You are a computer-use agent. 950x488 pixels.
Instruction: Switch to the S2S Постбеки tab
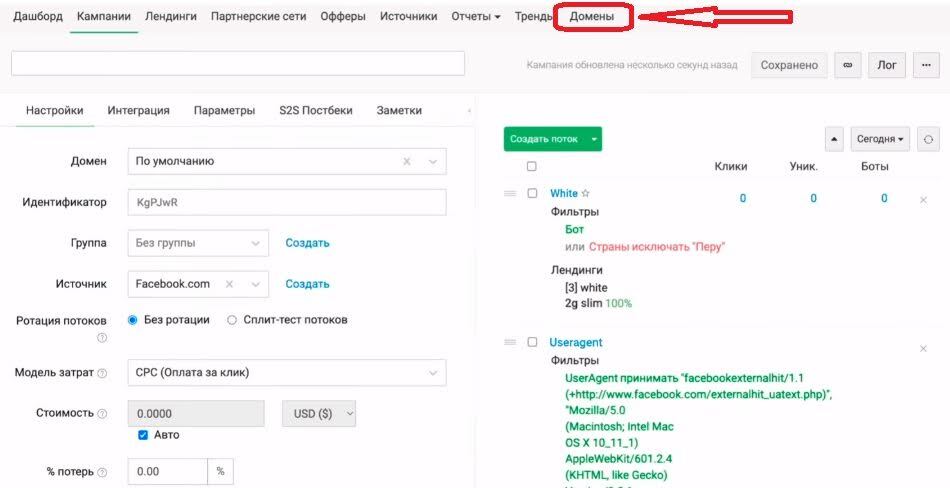point(315,110)
